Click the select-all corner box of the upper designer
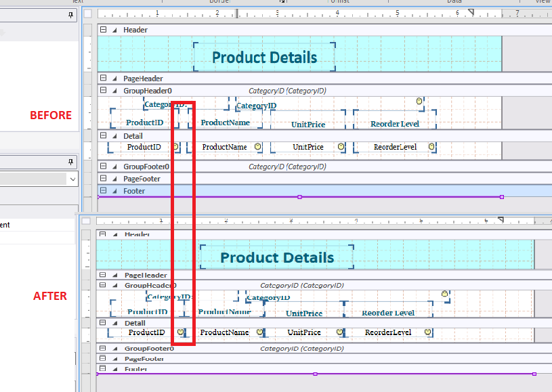The width and height of the screenshot is (552, 392). (88, 14)
